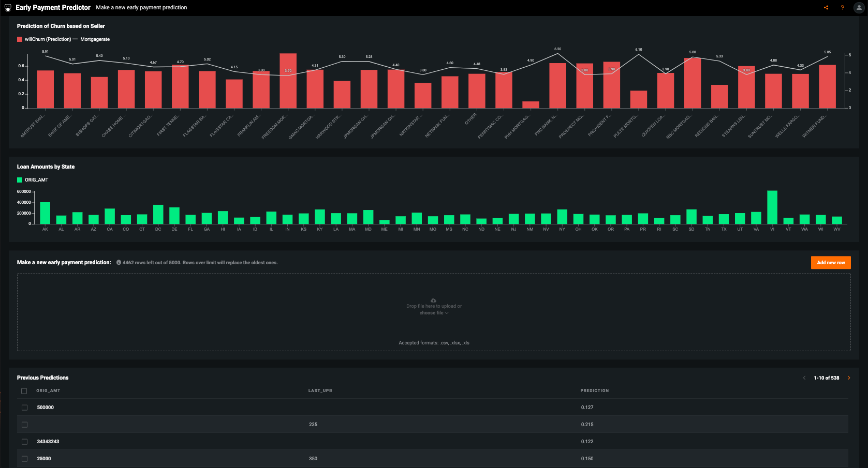Open the user profile avatar
The height and width of the screenshot is (468, 868).
859,8
